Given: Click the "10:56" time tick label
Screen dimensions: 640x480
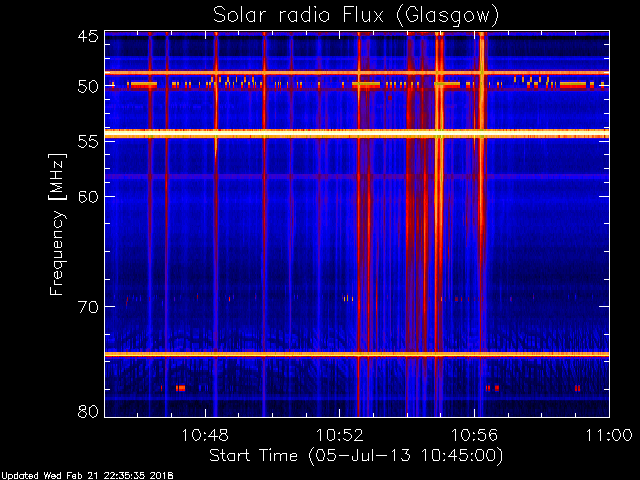Looking at the screenshot, I should [x=474, y=435].
